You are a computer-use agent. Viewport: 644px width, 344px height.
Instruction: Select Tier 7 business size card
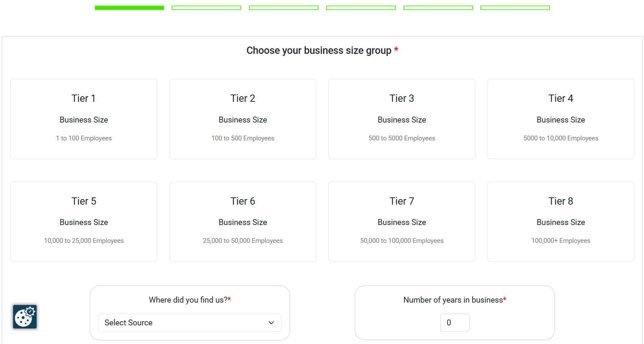[x=402, y=222]
